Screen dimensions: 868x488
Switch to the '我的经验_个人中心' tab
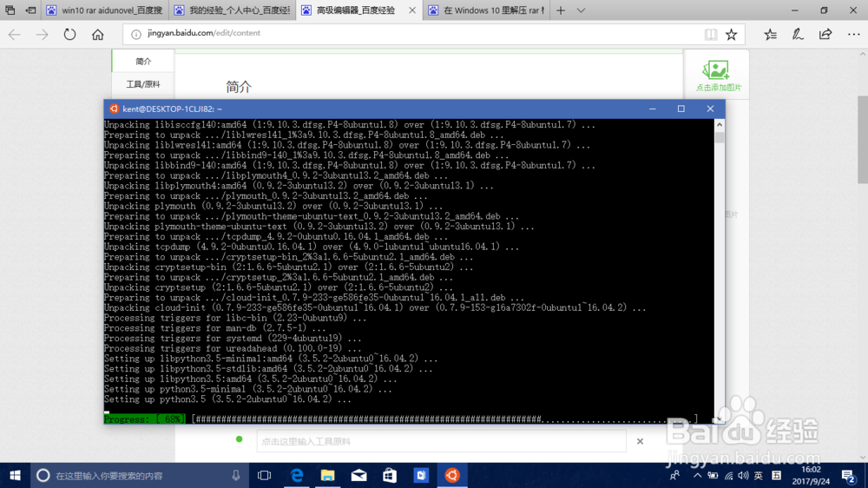[232, 10]
